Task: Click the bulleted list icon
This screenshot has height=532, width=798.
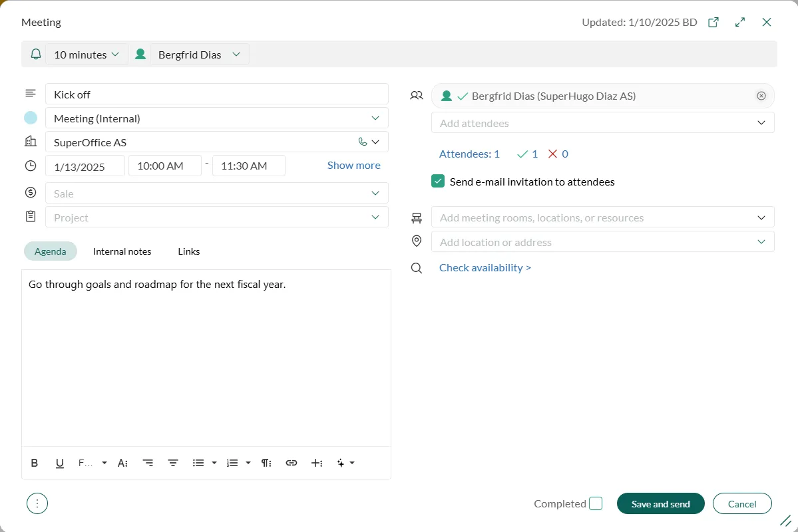Action: (x=198, y=463)
